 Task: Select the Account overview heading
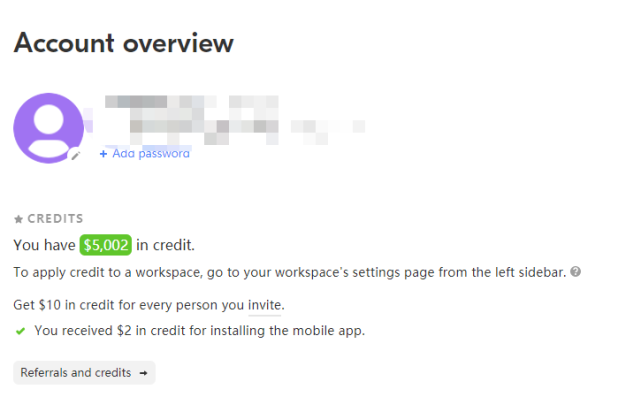pos(123,43)
